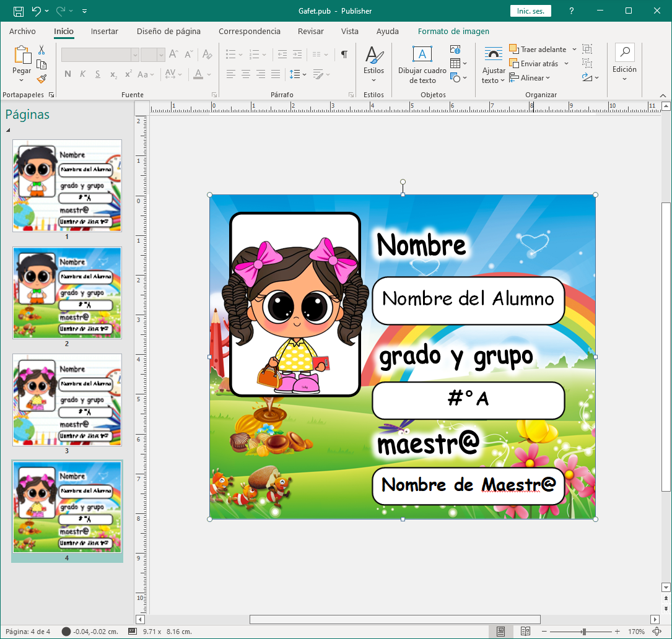Click Traer adelante button
672x639 pixels.
(538, 50)
